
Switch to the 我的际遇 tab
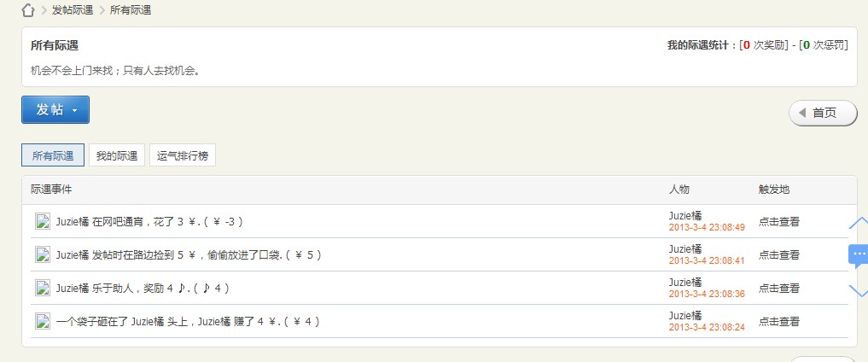click(x=117, y=155)
